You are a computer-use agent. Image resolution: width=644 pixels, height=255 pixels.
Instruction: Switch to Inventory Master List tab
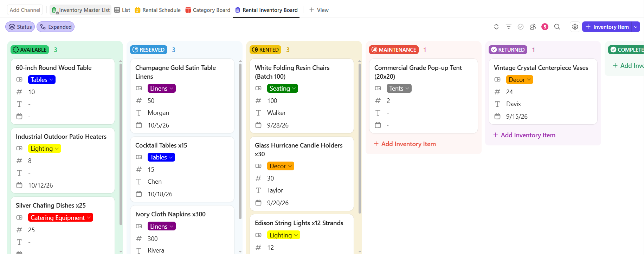click(81, 10)
